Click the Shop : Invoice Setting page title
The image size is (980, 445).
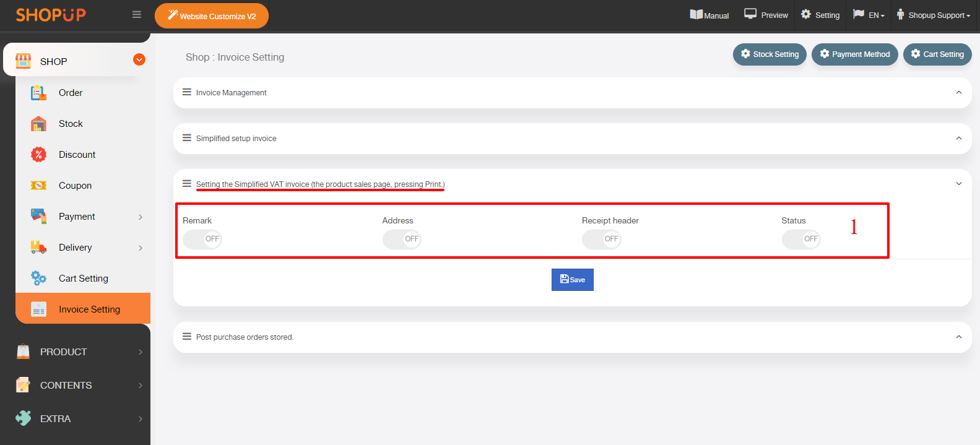point(235,57)
